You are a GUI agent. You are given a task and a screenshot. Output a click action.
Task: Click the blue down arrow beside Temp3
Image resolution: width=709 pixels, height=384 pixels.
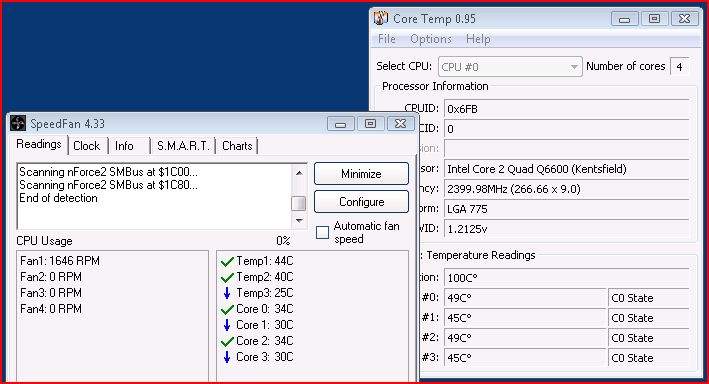[227, 293]
